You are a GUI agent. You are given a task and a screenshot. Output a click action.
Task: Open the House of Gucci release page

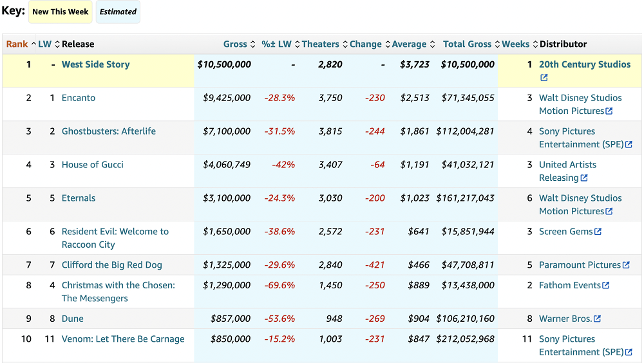point(92,165)
